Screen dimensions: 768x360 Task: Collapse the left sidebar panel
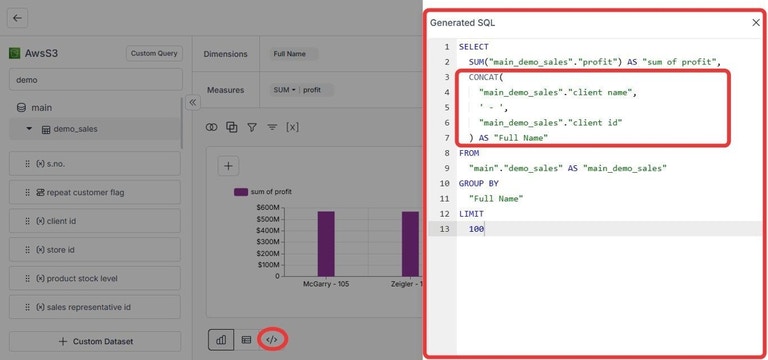[192, 102]
